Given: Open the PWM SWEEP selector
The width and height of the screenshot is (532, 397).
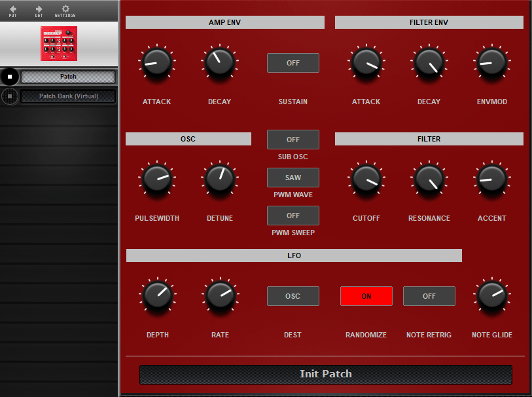Looking at the screenshot, I should pyautogui.click(x=293, y=215).
